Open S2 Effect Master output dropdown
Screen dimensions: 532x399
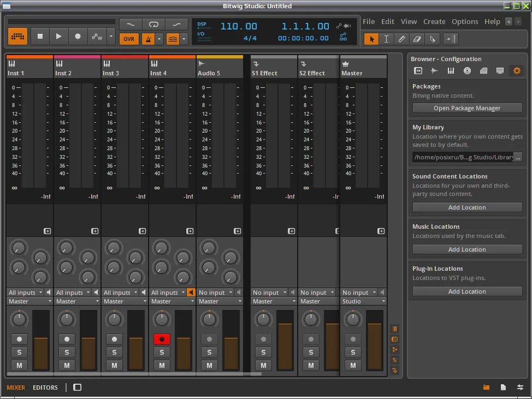click(x=319, y=301)
